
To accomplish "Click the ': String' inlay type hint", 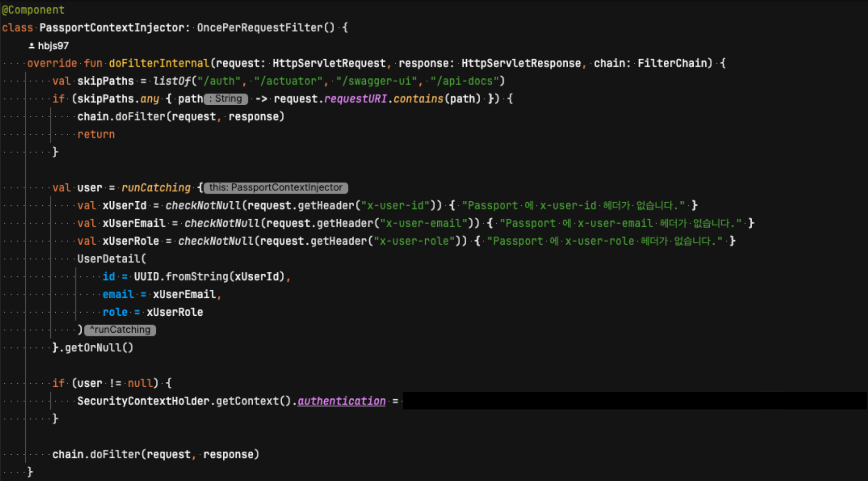I will 226,99.
